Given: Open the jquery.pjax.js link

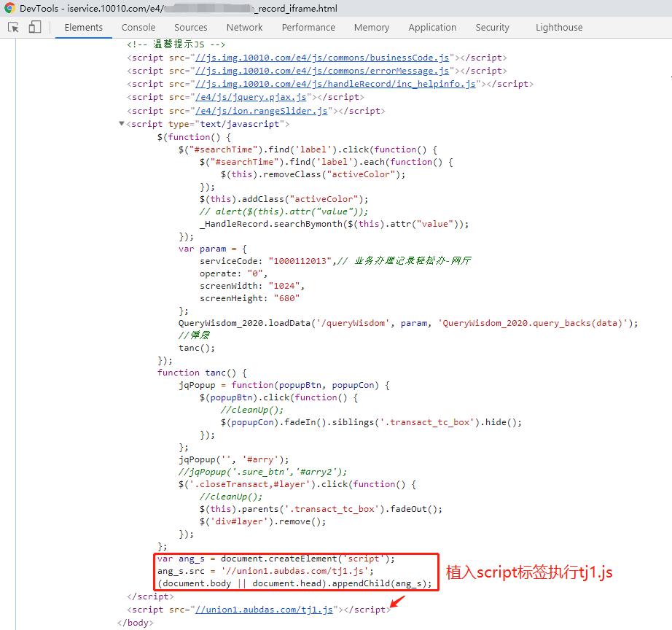Looking at the screenshot, I should point(252,97).
